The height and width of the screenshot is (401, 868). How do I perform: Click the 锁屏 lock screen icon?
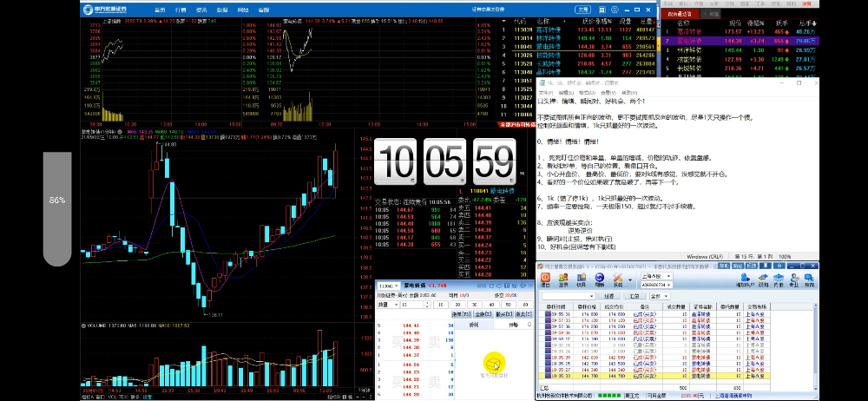[x=582, y=277]
